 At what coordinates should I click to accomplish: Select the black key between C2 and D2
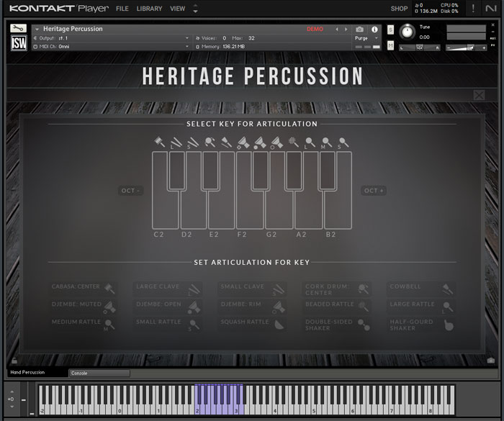(x=176, y=171)
